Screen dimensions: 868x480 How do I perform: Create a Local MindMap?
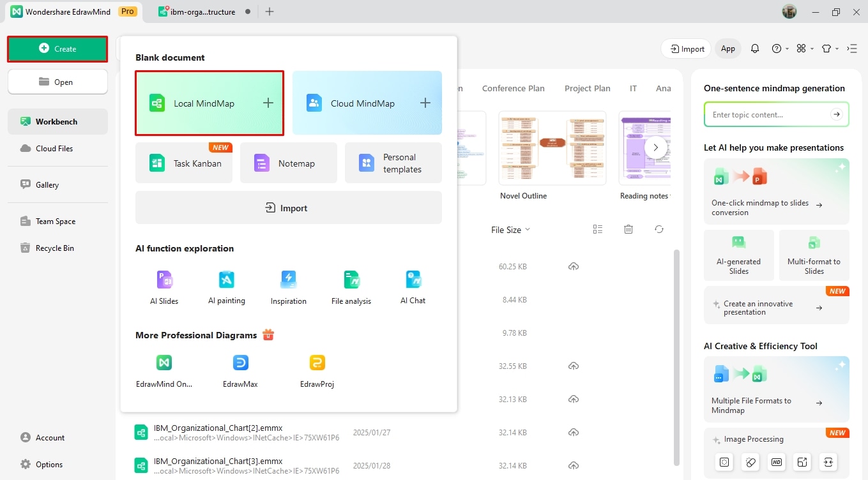tap(209, 103)
